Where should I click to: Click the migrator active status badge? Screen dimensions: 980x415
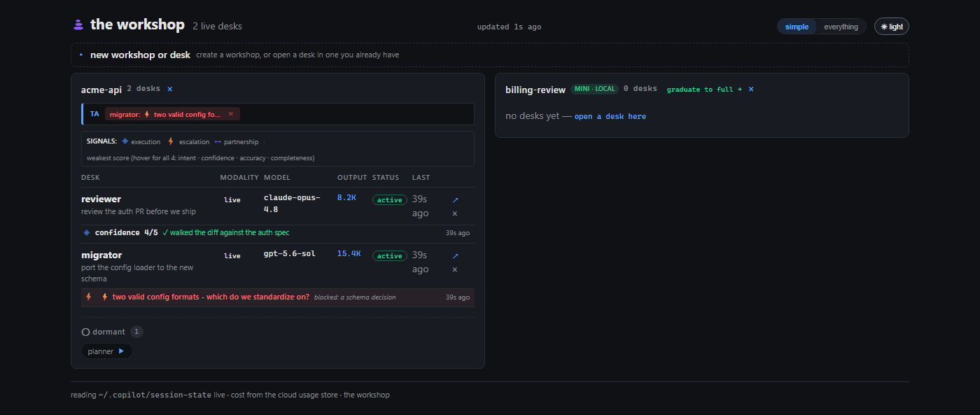[x=389, y=256]
